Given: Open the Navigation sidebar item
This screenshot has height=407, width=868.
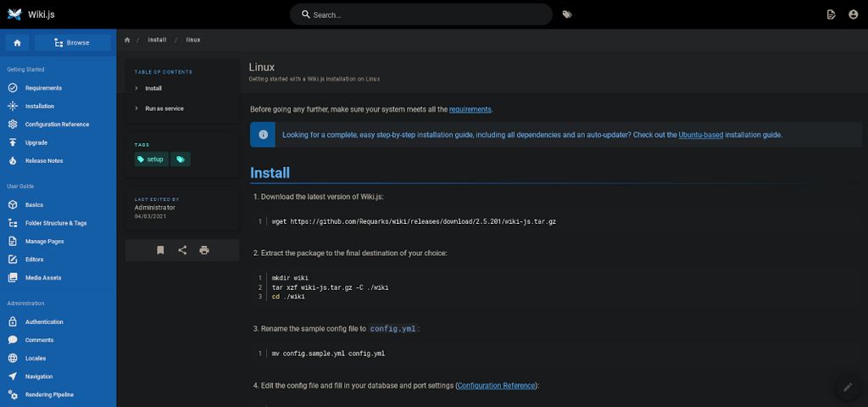Looking at the screenshot, I should click(58, 376).
